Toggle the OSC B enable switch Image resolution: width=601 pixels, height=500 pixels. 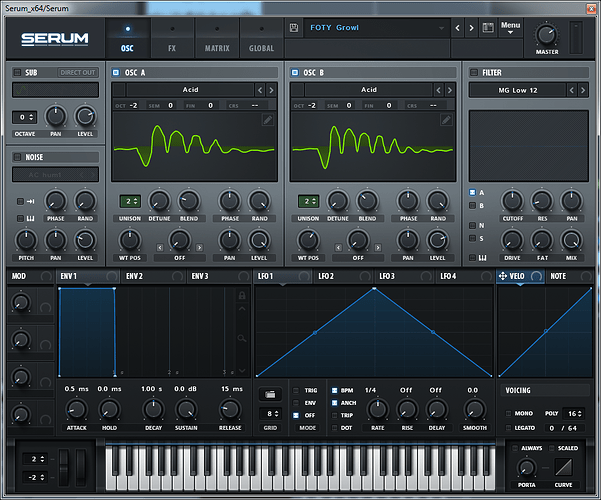(295, 72)
